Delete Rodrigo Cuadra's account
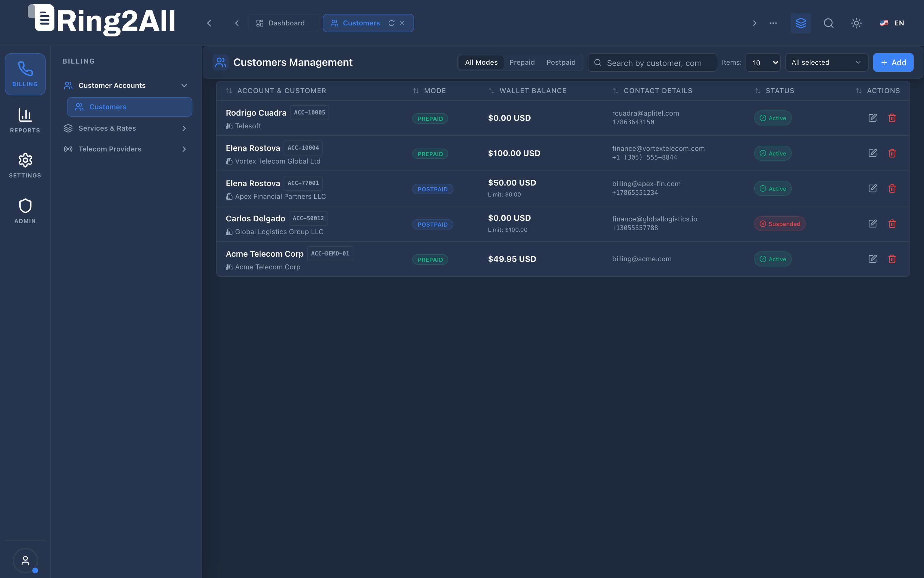The height and width of the screenshot is (578, 924). [x=892, y=118]
